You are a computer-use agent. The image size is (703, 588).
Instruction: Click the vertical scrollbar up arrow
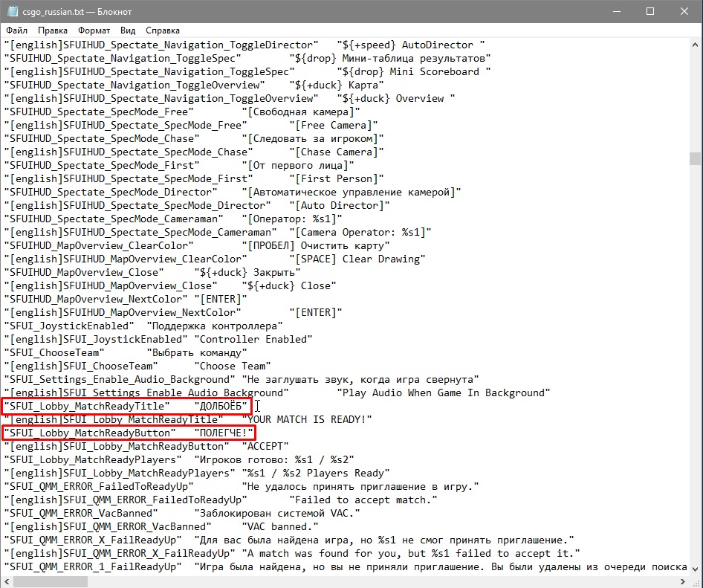[x=695, y=45]
